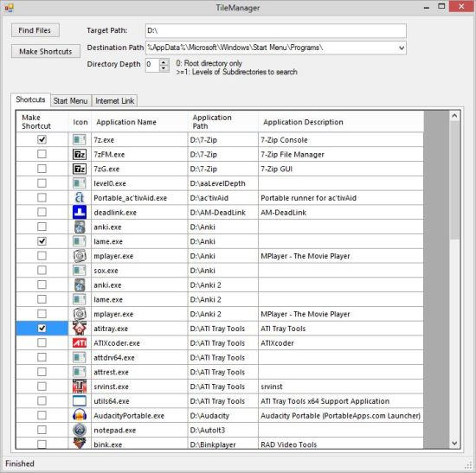476x473 pixels.
Task: Click the Make Shortcuts button
Action: click(46, 51)
